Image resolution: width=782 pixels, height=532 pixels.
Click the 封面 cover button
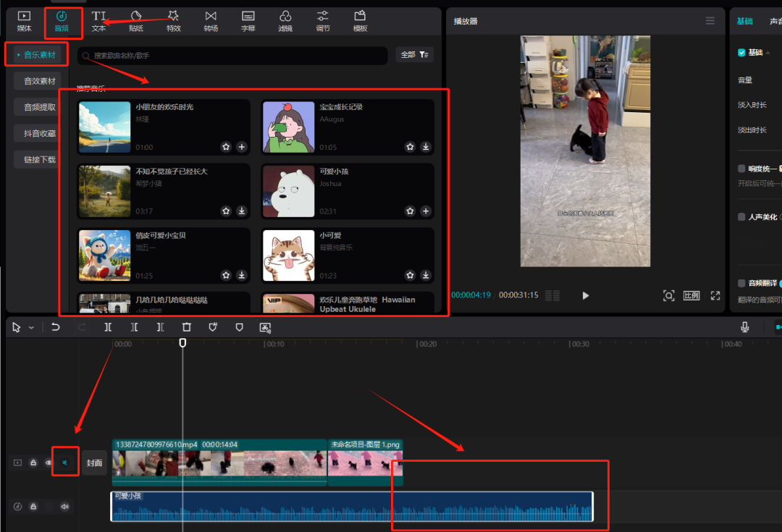[x=94, y=463]
